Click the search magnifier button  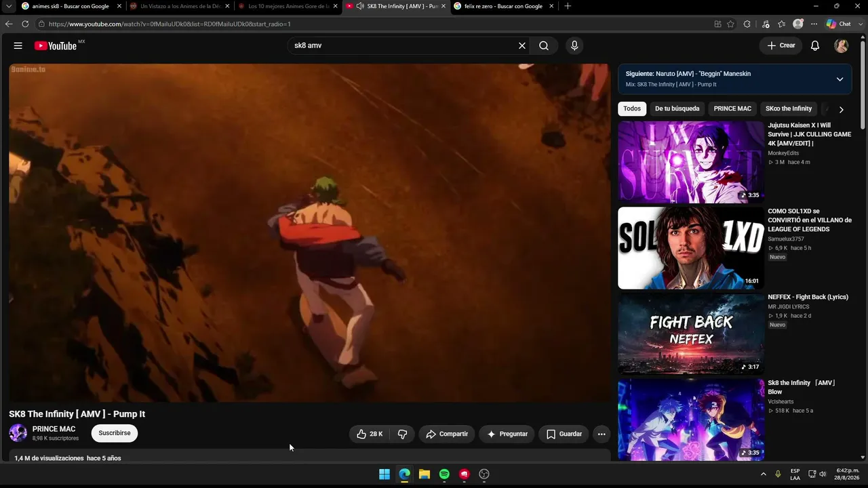pyautogui.click(x=544, y=45)
